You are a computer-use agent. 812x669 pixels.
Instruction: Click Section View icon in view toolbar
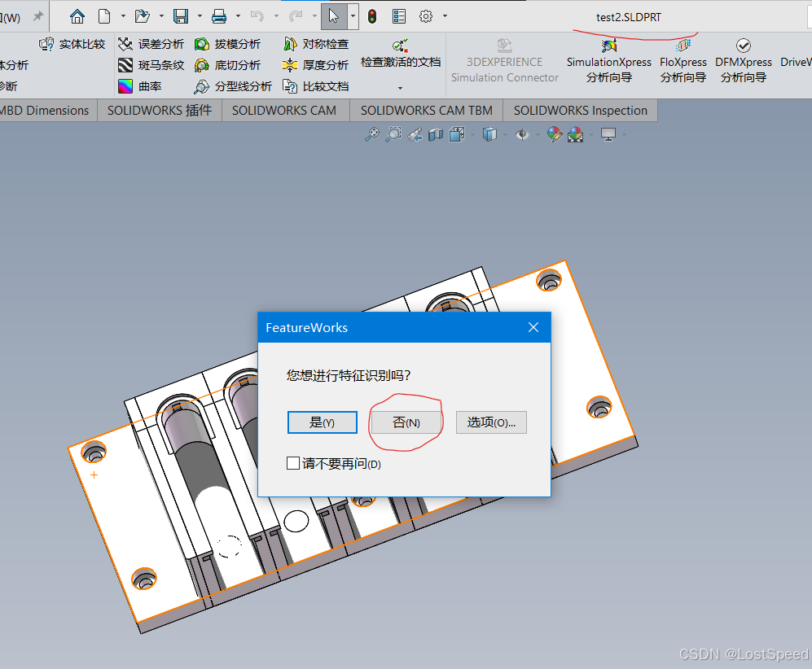click(x=436, y=134)
